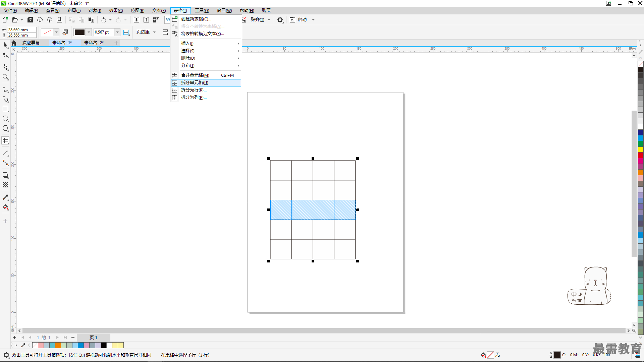Image resolution: width=644 pixels, height=362 pixels.
Task: Open the 购买 menu
Action: click(x=266, y=11)
